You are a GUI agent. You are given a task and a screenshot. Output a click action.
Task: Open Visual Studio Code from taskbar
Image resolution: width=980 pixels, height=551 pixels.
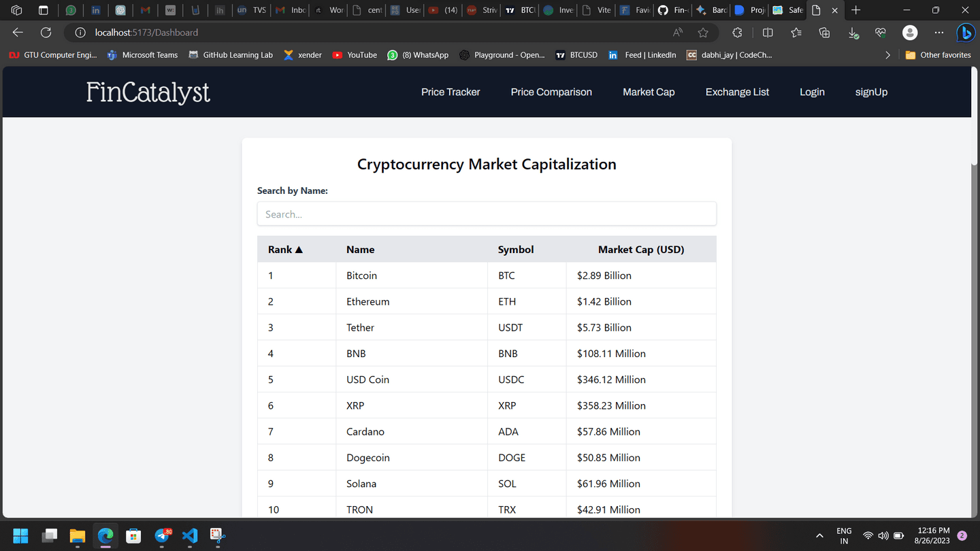190,536
